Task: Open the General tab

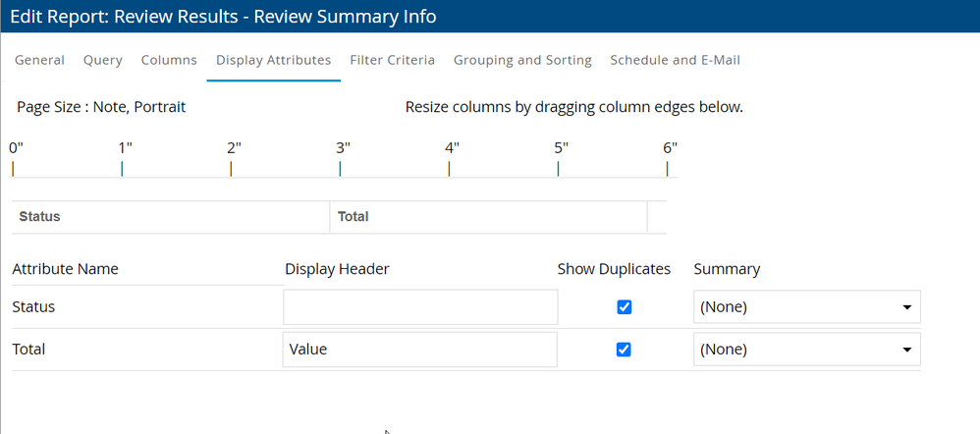Action: 40,60
